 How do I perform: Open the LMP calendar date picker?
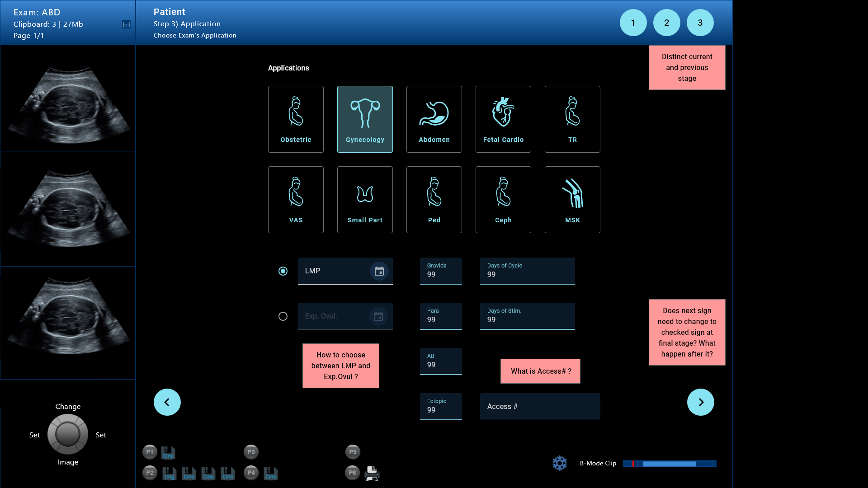pos(379,271)
